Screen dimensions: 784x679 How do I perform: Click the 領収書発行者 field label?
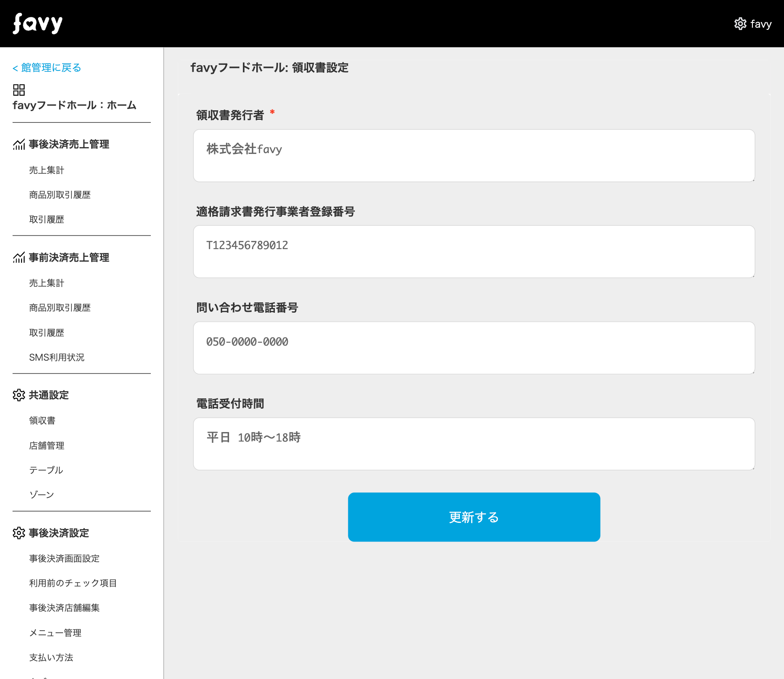(230, 115)
